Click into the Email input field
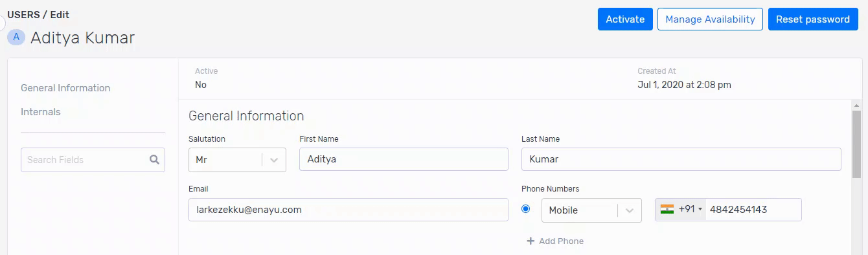The image size is (868, 255). [x=348, y=210]
